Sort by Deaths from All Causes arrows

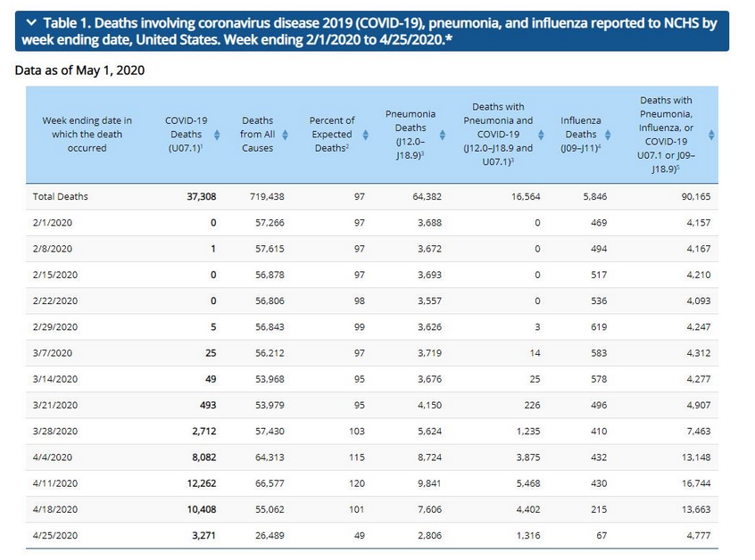click(285, 135)
